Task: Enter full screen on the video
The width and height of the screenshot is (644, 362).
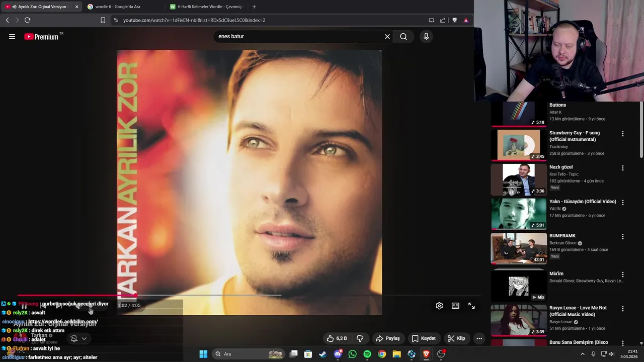Action: click(x=471, y=306)
